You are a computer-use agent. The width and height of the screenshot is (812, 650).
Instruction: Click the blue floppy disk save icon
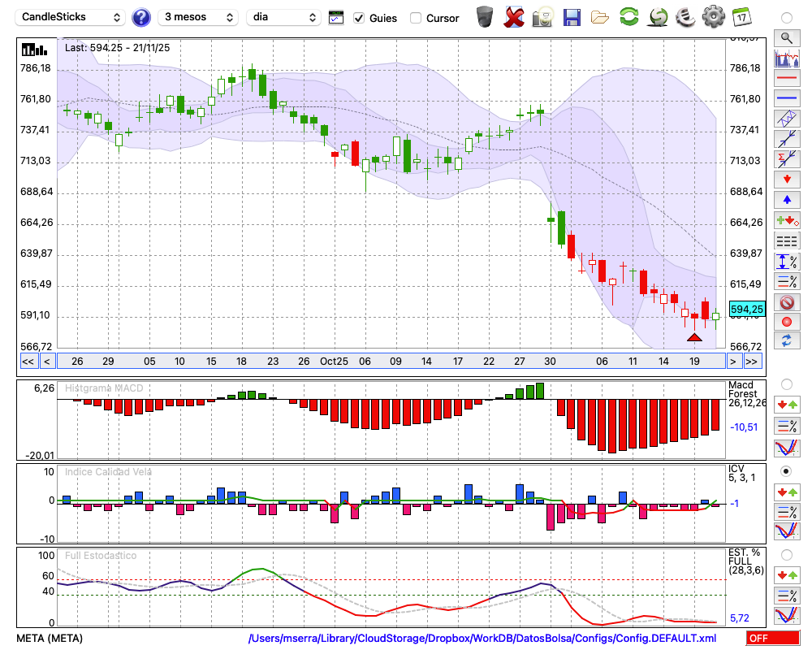click(572, 17)
